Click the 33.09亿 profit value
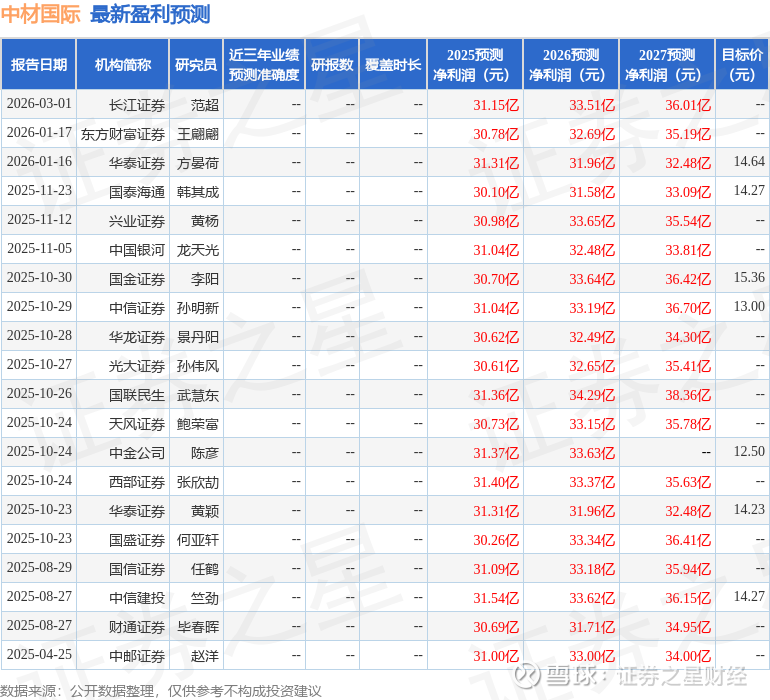 point(688,192)
